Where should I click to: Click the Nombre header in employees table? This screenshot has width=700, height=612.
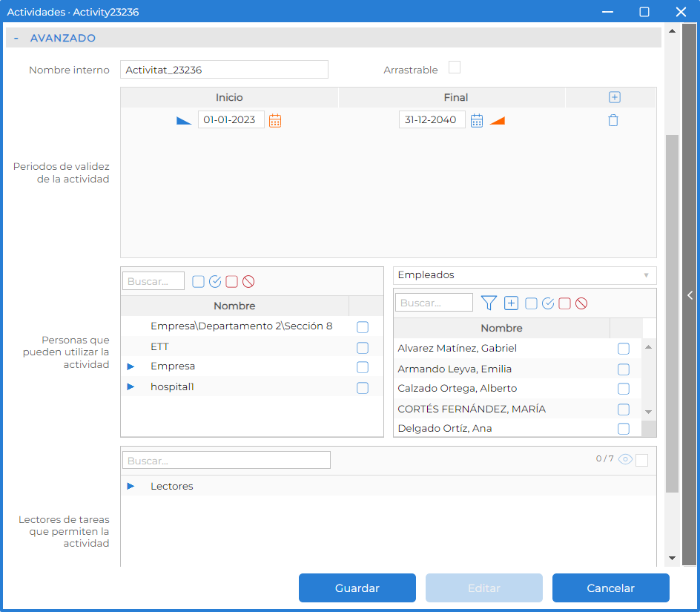501,329
